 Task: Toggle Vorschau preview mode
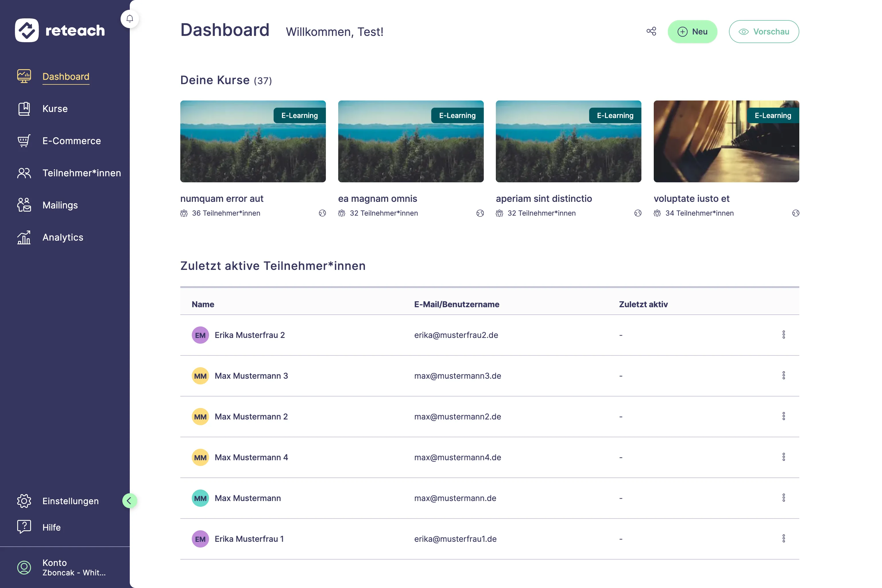pyautogui.click(x=763, y=32)
